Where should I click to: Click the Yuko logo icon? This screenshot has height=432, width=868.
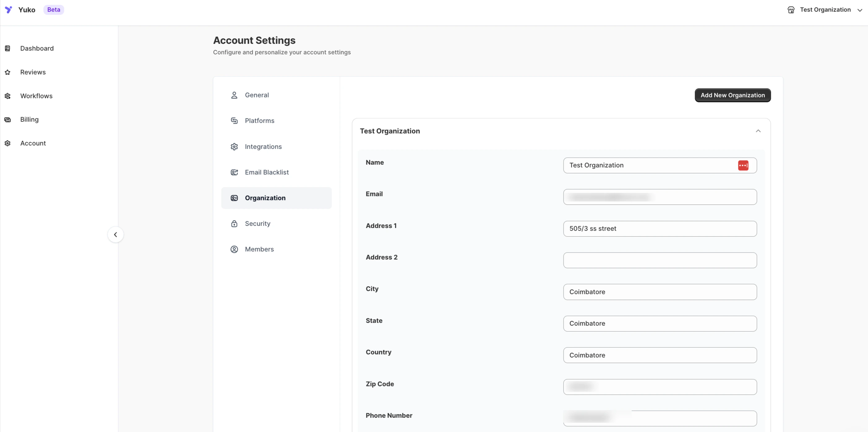(x=8, y=10)
